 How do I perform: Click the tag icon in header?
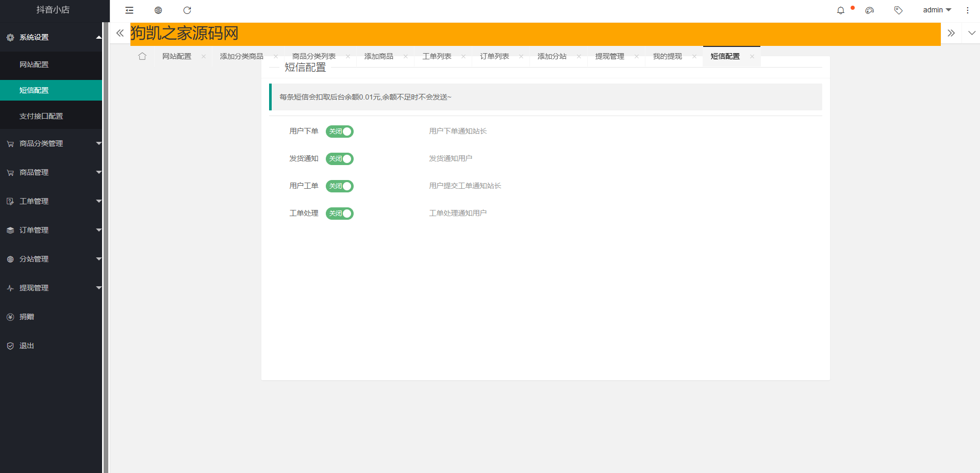tap(899, 10)
